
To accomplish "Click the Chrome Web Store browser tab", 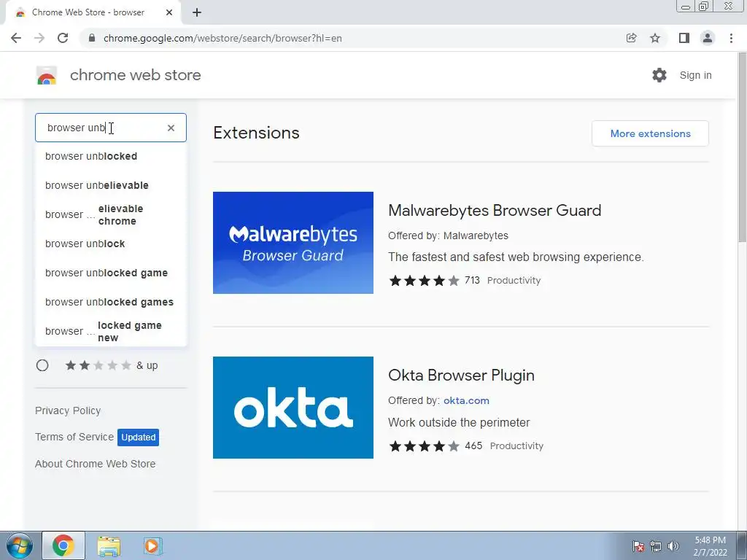I will pyautogui.click(x=93, y=13).
